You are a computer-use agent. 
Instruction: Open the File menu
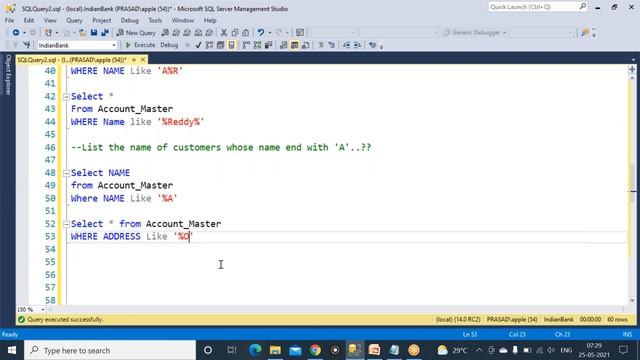pyautogui.click(x=9, y=20)
